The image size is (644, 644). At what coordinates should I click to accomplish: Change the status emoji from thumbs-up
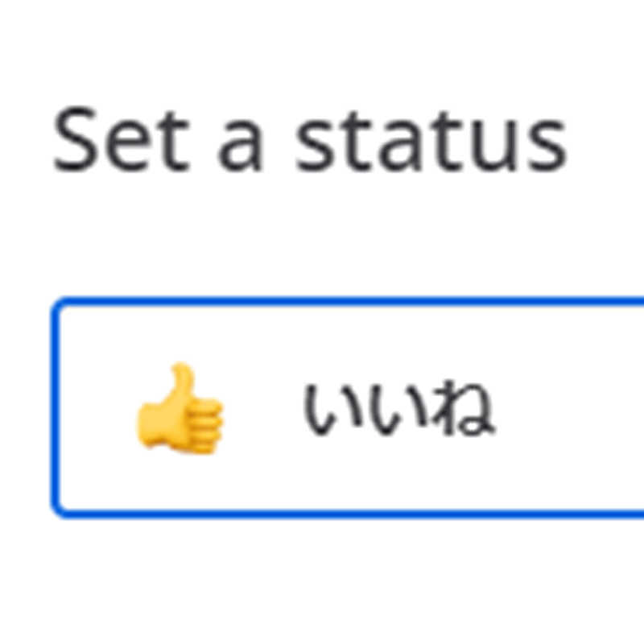pyautogui.click(x=180, y=408)
